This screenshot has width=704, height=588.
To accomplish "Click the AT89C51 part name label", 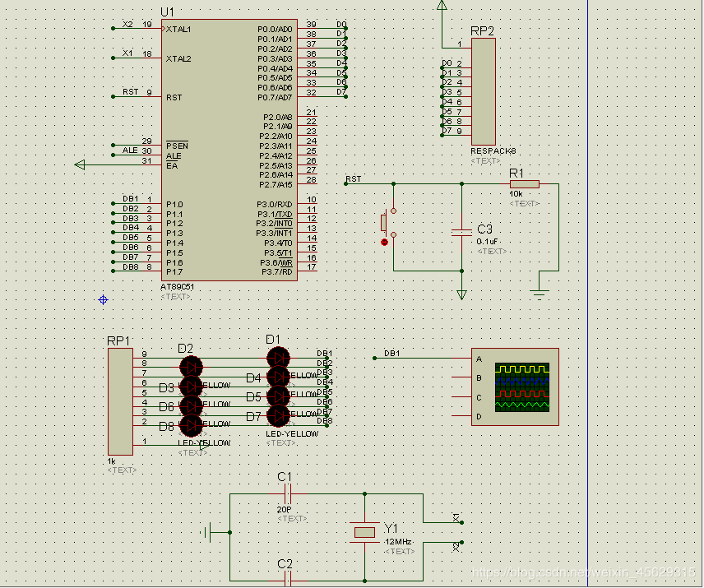I will tap(178, 287).
